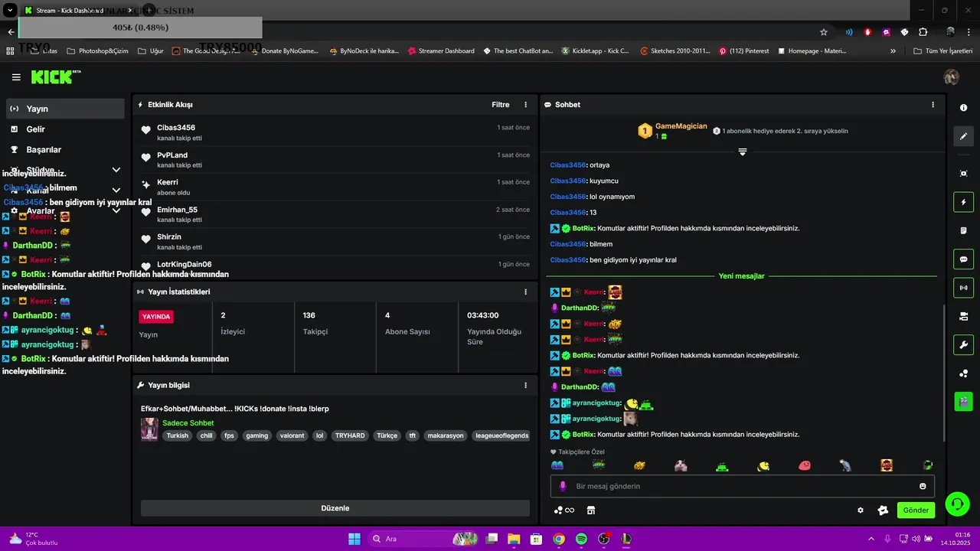Open Sohbet panel three-dot menu
Screen dimensions: 980x551
point(933,105)
